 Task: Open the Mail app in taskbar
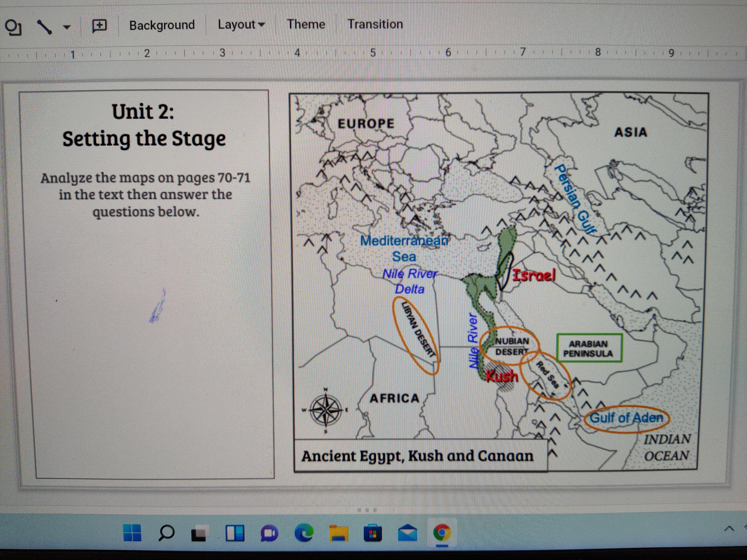(407, 533)
